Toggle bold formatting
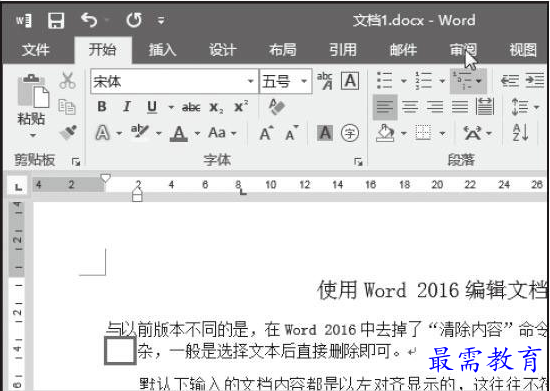Image resolution: width=550 pixels, height=391 pixels. coord(102,107)
